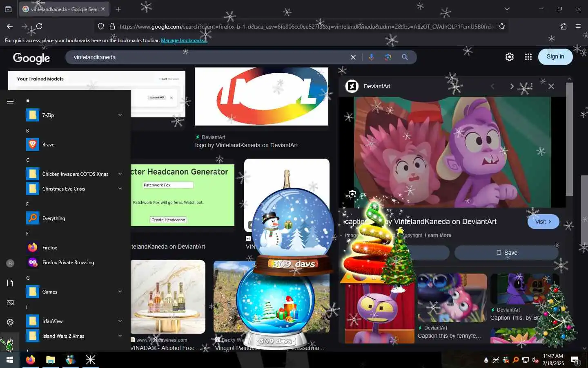This screenshot has height=368, width=588.
Task: Show next image in preview panel
Action: click(x=512, y=86)
